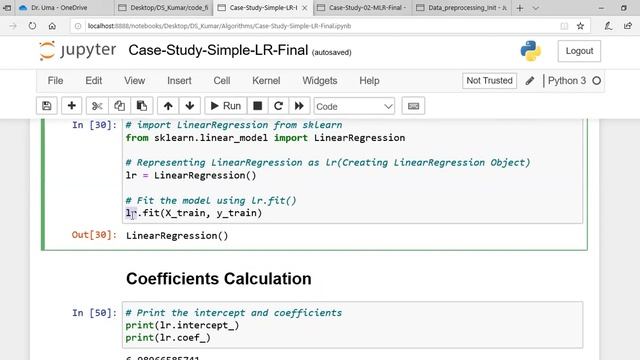The image size is (640, 360).
Task: Switch to Desktop/DS_Kumar/code_fi tab
Action: point(164,8)
